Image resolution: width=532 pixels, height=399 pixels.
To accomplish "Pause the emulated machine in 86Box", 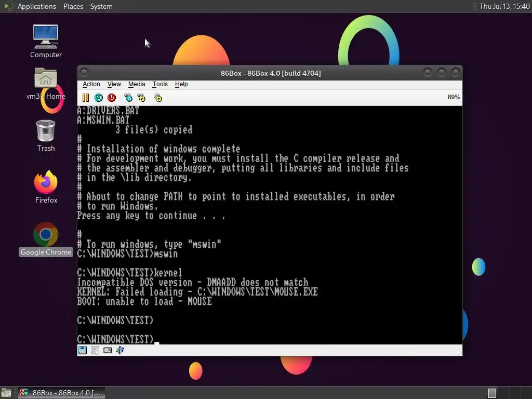I will pos(86,98).
